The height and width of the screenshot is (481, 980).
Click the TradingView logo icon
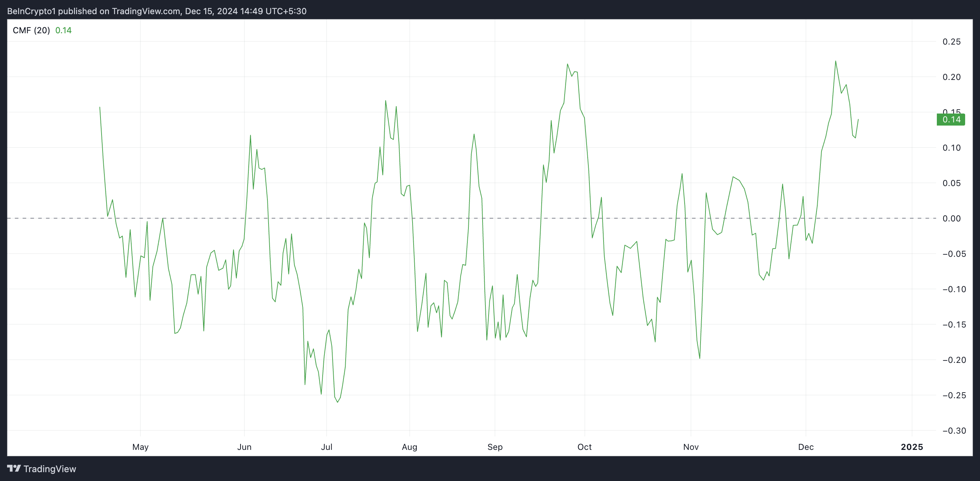click(x=14, y=469)
